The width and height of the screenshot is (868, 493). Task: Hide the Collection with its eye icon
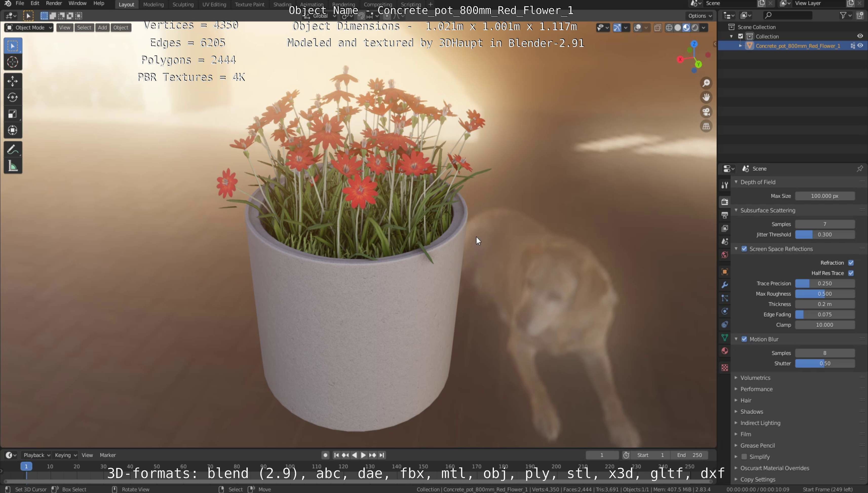tap(860, 36)
